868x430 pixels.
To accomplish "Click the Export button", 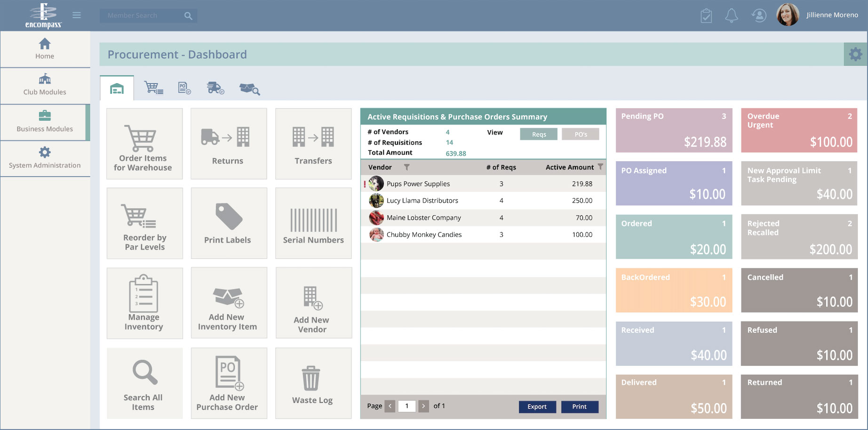I will pos(537,407).
